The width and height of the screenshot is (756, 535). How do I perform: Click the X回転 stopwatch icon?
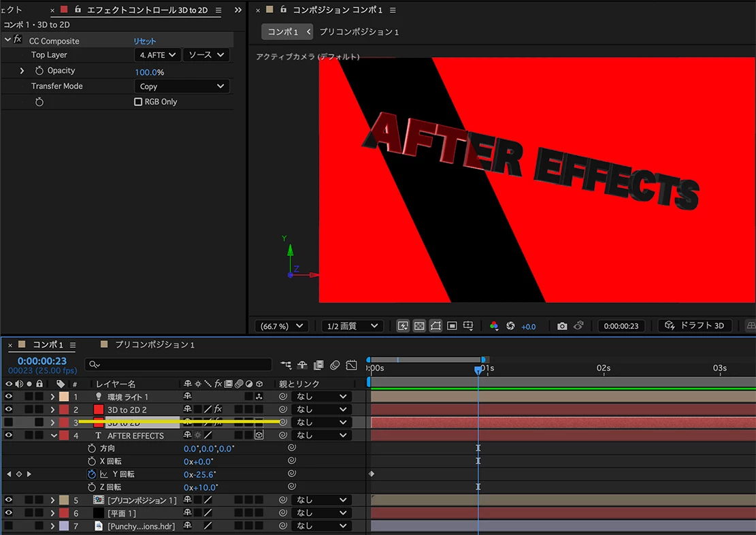[92, 461]
